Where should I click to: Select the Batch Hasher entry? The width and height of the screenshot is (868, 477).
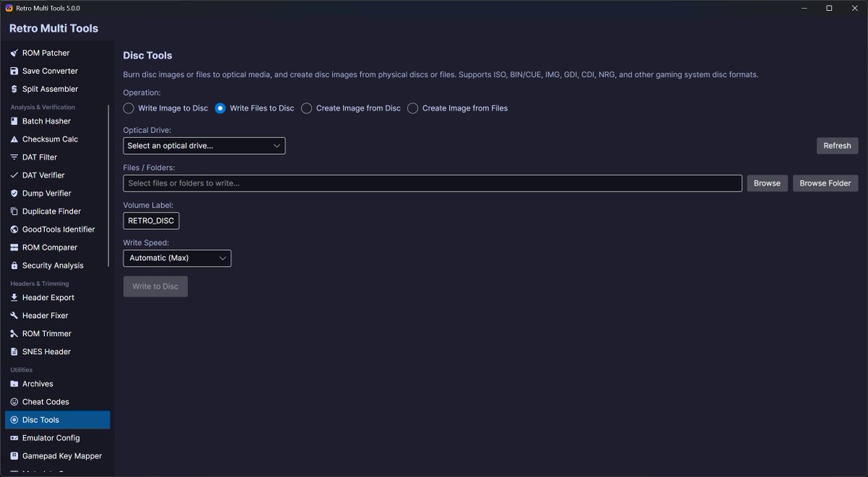pos(57,121)
